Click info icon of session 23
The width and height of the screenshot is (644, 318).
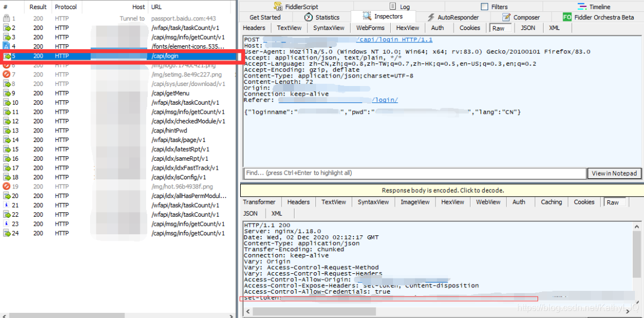coord(6,224)
